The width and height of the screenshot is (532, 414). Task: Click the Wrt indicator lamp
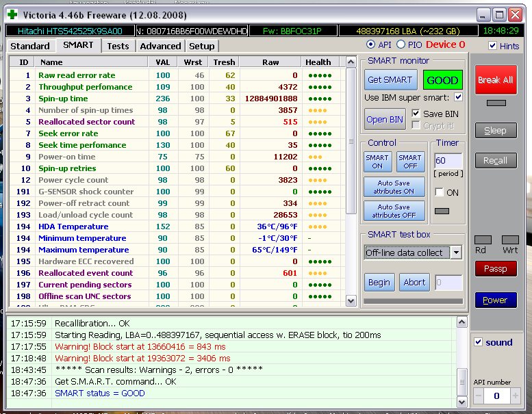510,240
